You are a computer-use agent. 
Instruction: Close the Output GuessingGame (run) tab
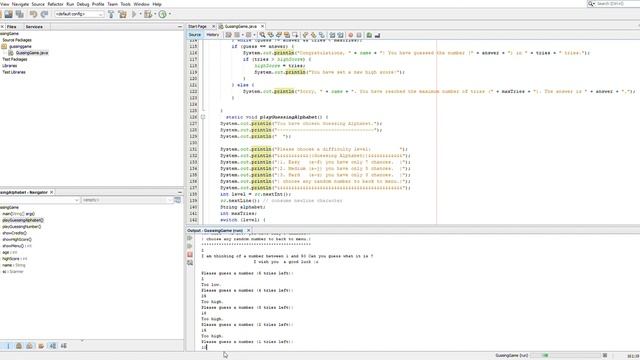[x=248, y=231]
